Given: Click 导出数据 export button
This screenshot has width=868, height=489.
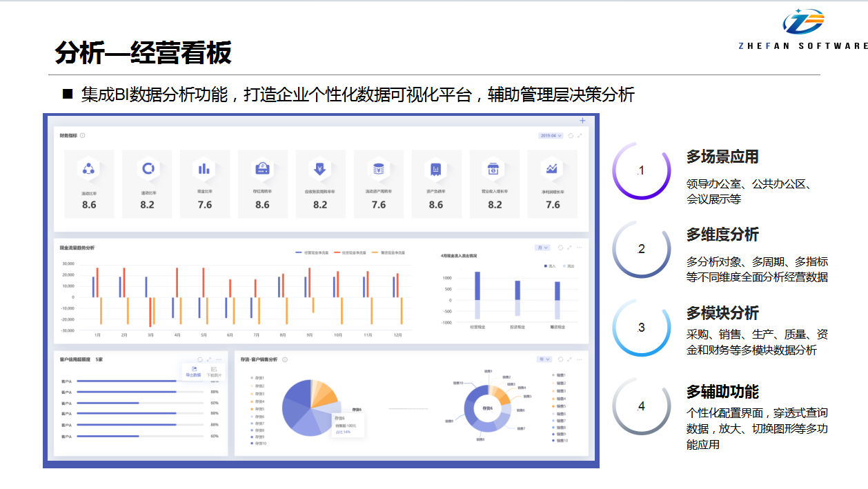Looking at the screenshot, I should tap(193, 372).
